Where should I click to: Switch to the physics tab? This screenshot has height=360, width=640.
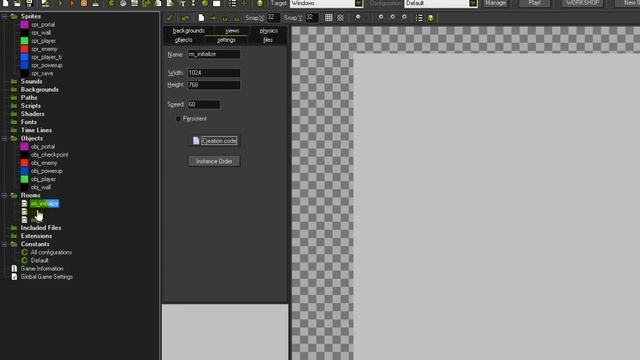[x=268, y=31]
